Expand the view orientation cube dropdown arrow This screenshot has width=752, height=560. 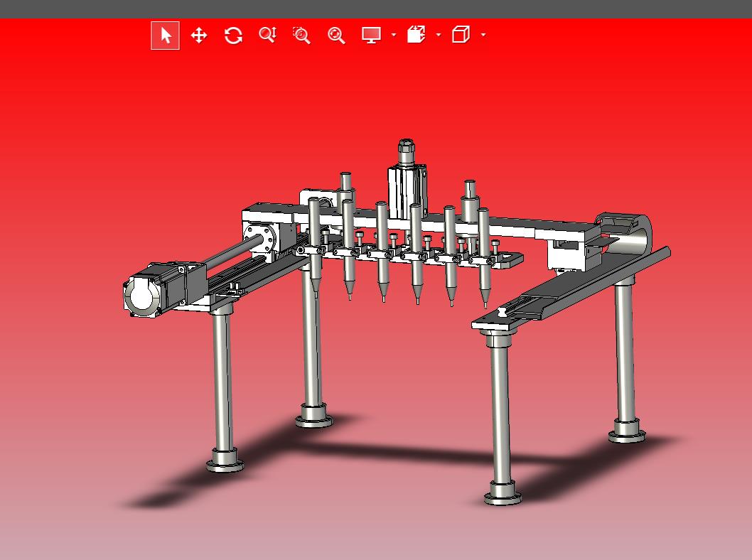(483, 35)
